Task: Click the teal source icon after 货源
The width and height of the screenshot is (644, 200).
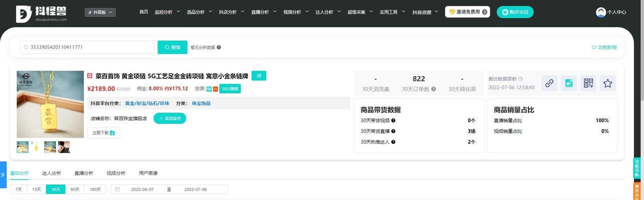Action: pos(209,89)
